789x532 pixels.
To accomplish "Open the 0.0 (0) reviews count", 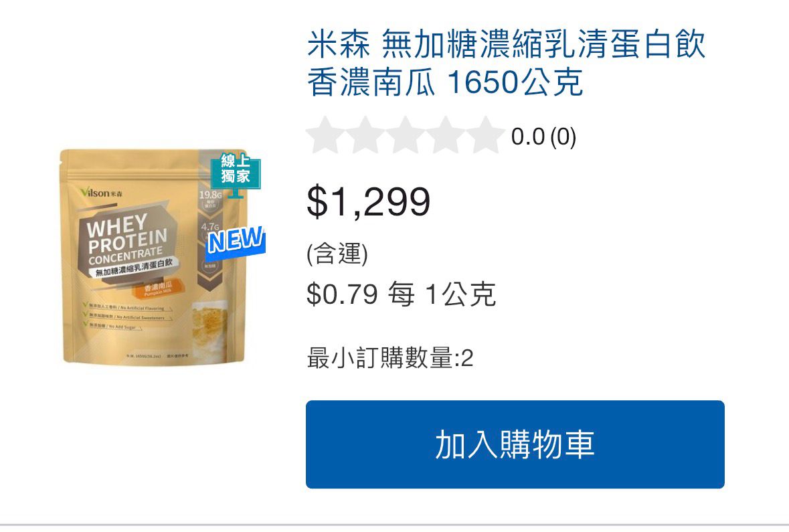I will click(x=543, y=137).
